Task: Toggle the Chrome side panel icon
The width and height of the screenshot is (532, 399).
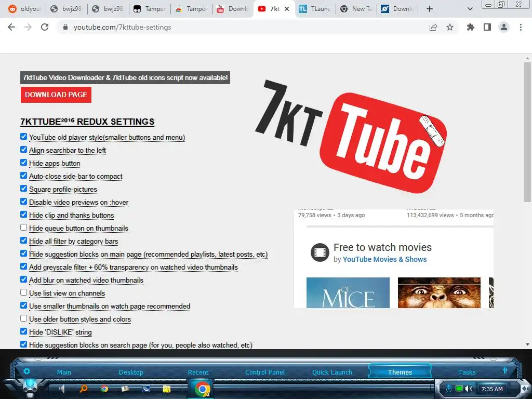Action: (487, 27)
